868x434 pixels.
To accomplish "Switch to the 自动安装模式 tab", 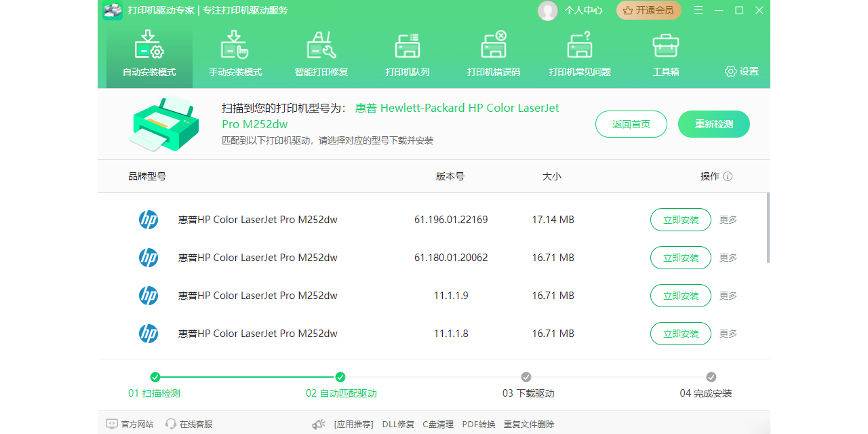I will [x=149, y=56].
